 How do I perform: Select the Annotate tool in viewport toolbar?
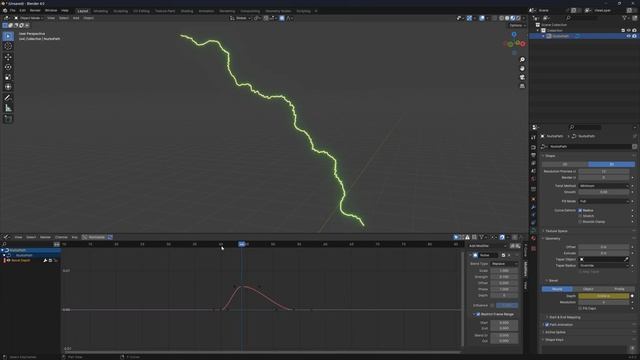8,98
